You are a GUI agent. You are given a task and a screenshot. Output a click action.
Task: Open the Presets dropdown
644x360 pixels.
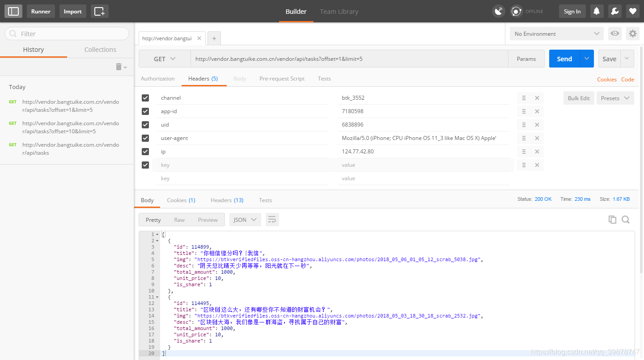(x=615, y=98)
